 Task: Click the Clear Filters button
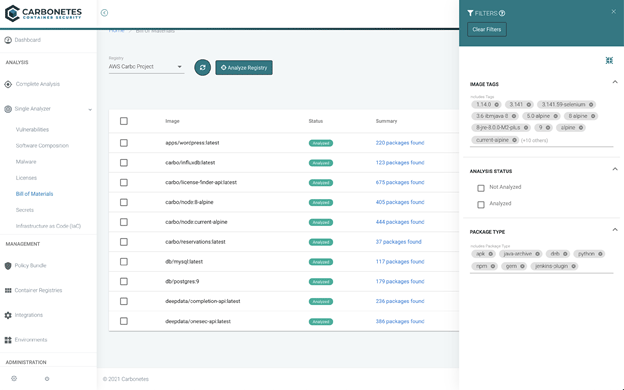487,29
